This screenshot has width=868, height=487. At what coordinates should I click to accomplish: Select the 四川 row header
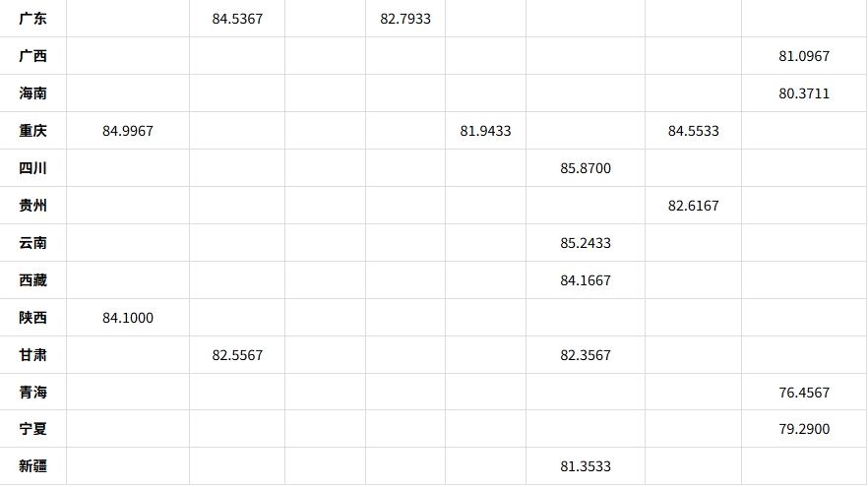32,168
